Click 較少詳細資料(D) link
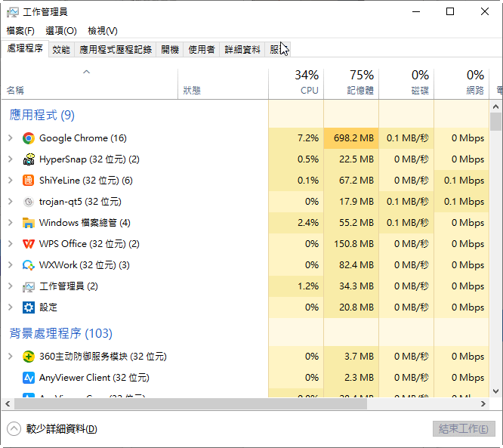This screenshot has height=448, width=503. point(62,429)
